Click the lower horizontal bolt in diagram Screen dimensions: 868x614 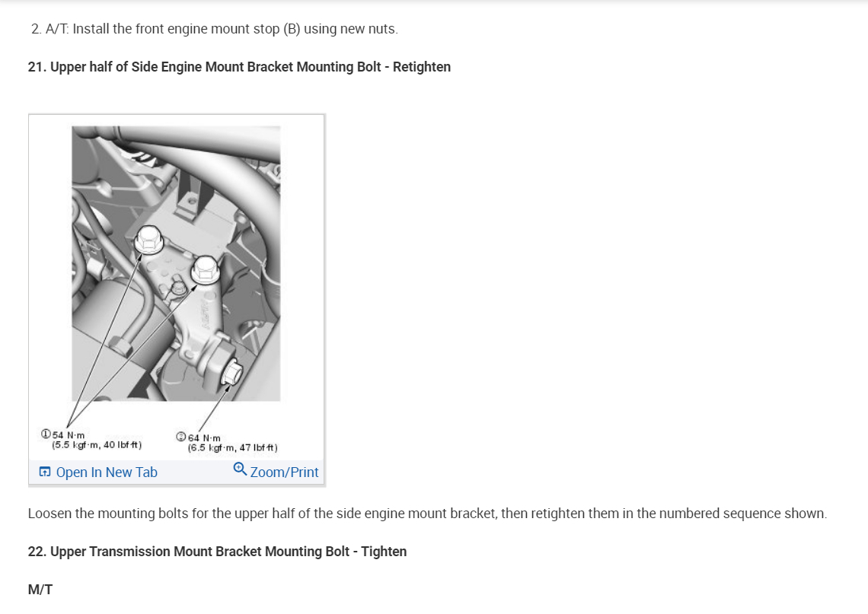pyautogui.click(x=231, y=372)
